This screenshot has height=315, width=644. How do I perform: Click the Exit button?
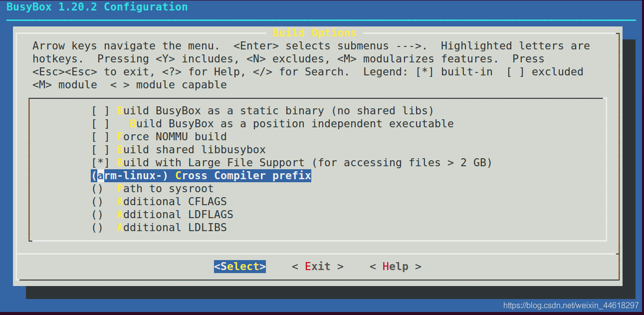[318, 267]
